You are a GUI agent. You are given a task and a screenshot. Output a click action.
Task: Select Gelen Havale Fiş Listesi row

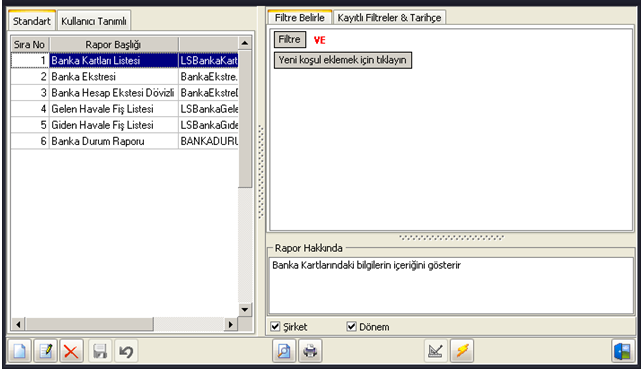pyautogui.click(x=124, y=109)
